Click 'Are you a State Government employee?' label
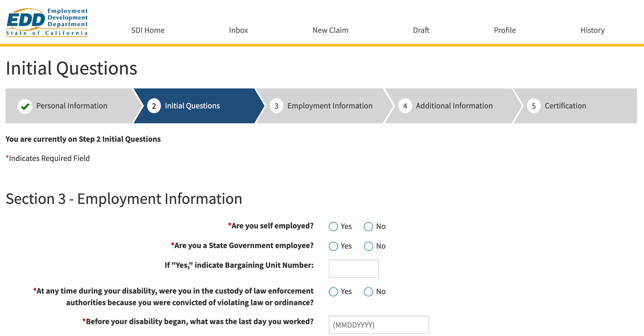 pos(242,246)
